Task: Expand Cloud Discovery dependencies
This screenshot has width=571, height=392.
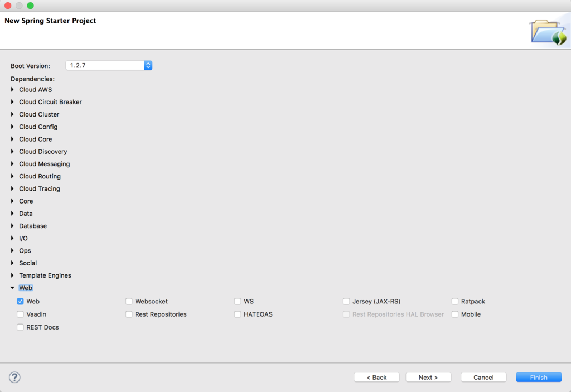Action: 12,152
